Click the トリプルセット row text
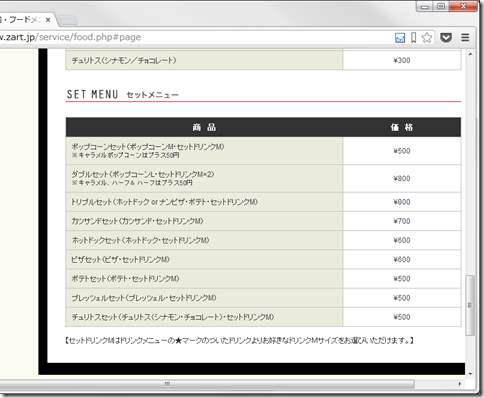The image size is (484, 398). pos(164,202)
